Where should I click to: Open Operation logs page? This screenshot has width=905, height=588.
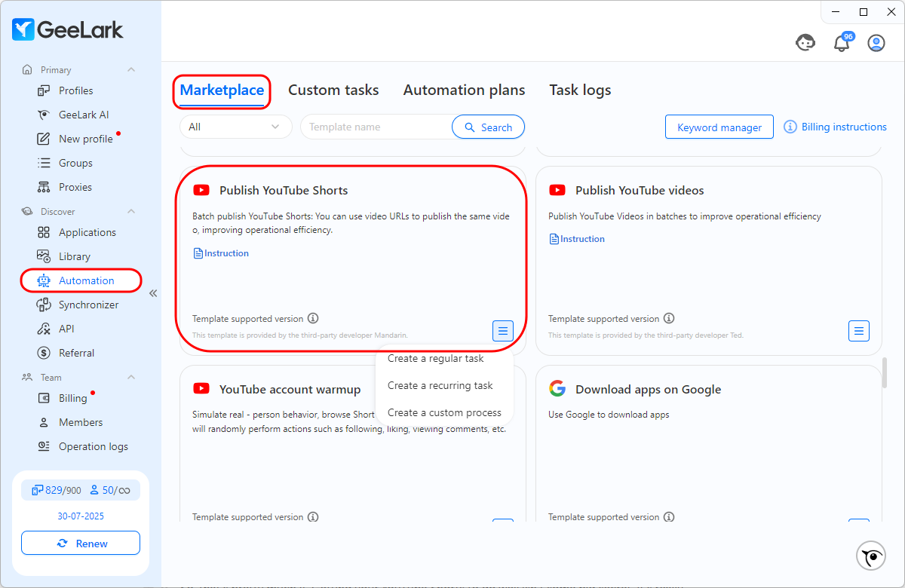tap(94, 446)
